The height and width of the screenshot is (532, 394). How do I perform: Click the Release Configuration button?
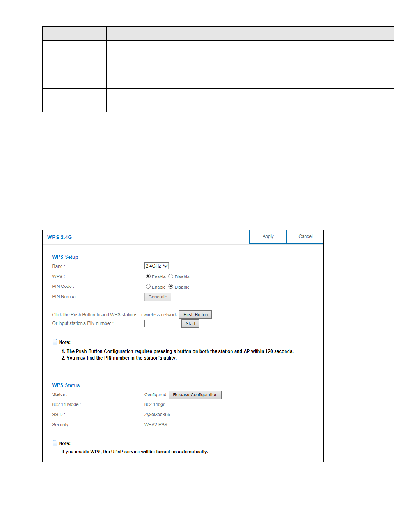tap(195, 395)
